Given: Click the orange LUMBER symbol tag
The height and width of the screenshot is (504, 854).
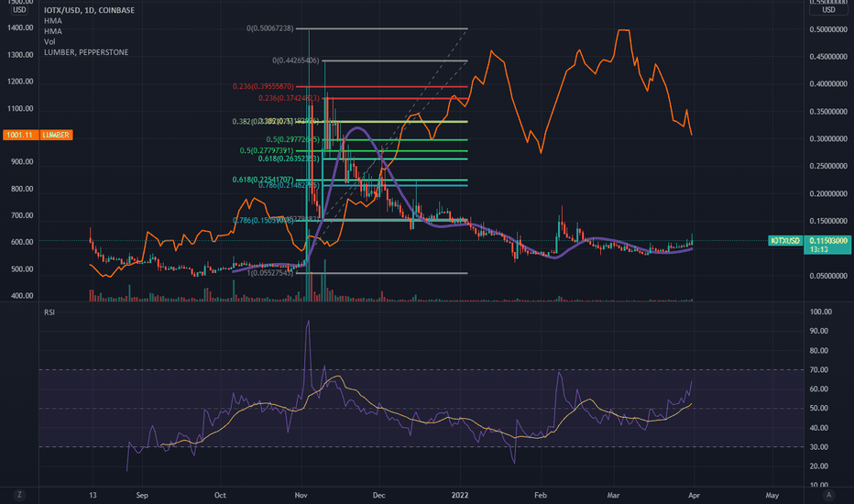Looking at the screenshot, I should [x=56, y=135].
